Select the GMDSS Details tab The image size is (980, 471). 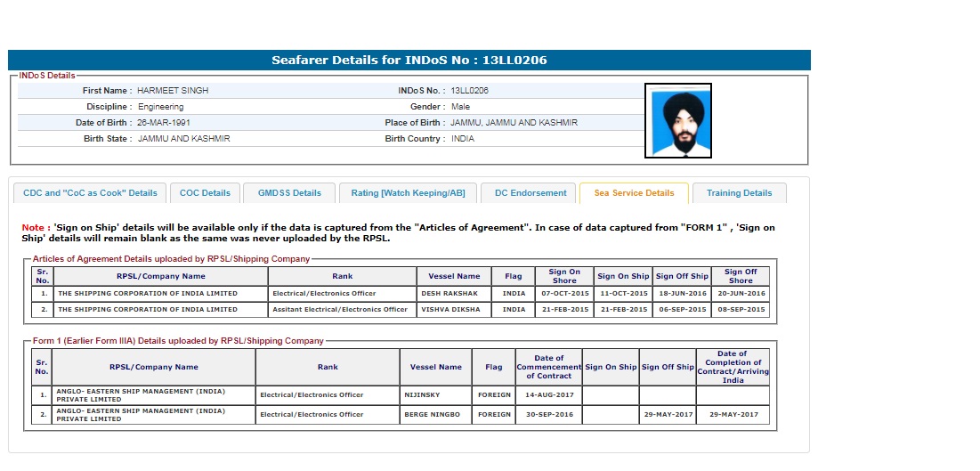click(x=289, y=193)
